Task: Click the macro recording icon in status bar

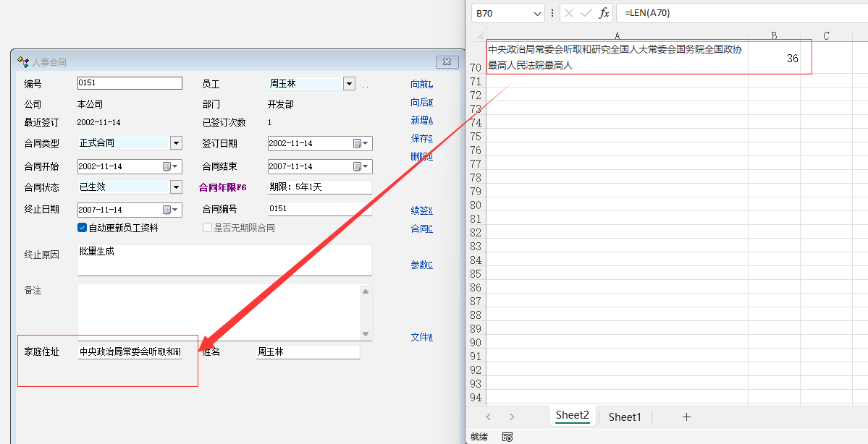Action: tap(507, 437)
